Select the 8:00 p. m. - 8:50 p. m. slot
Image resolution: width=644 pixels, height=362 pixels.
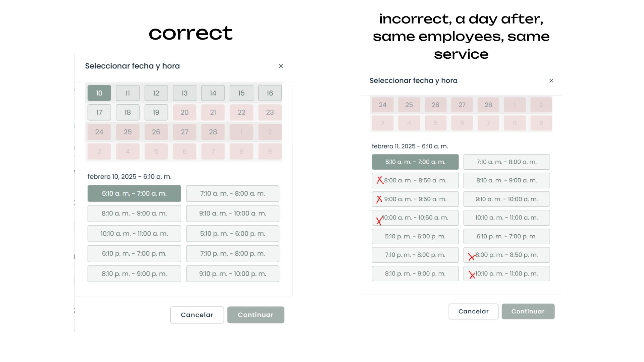(506, 255)
